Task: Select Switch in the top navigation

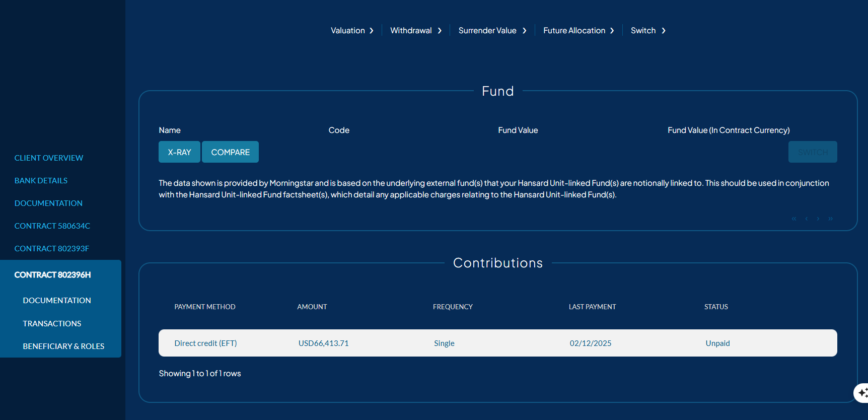Action: [x=648, y=31]
